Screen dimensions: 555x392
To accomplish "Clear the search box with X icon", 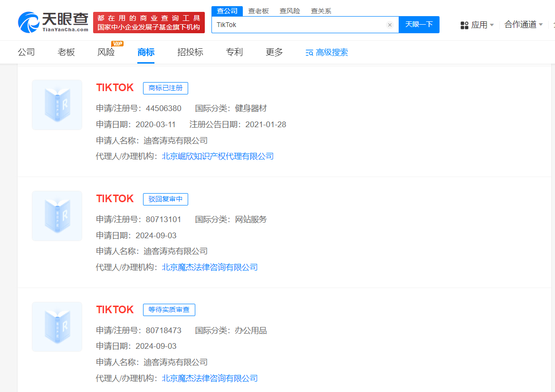I will point(390,25).
